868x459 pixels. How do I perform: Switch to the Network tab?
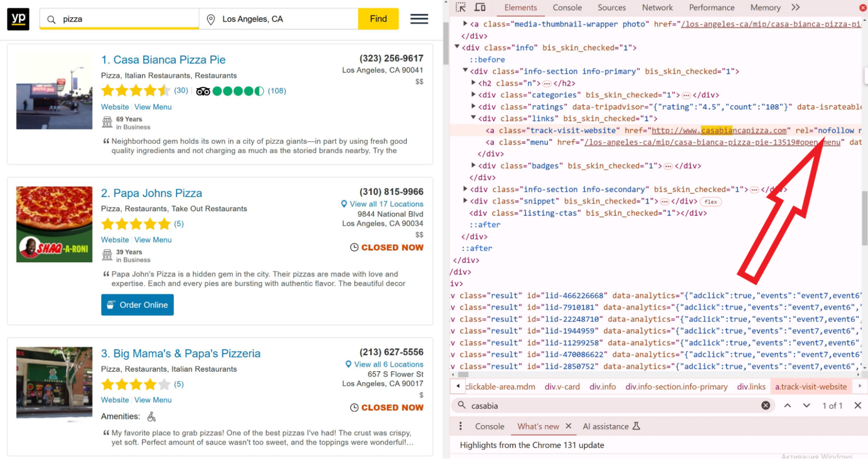point(657,8)
